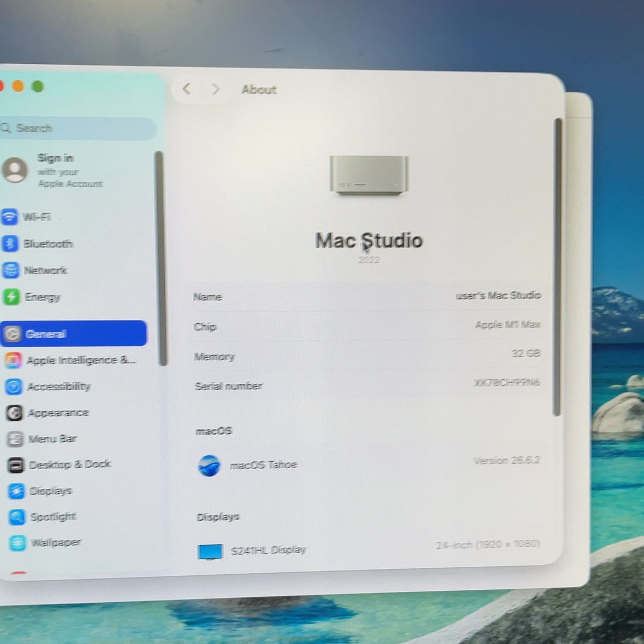The height and width of the screenshot is (644, 644).
Task: Click the name "user's Mac Studio"
Action: pyautogui.click(x=498, y=295)
